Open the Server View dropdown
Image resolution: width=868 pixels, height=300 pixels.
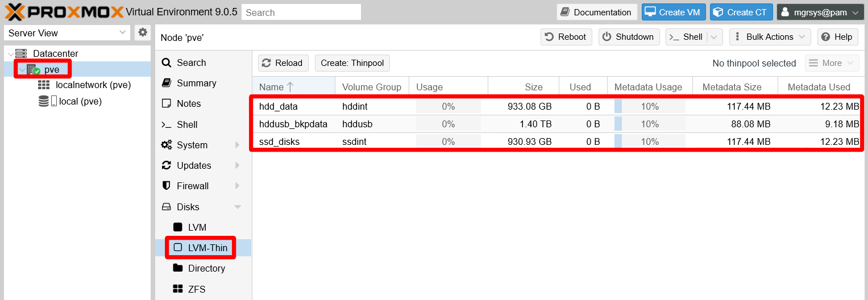[67, 33]
